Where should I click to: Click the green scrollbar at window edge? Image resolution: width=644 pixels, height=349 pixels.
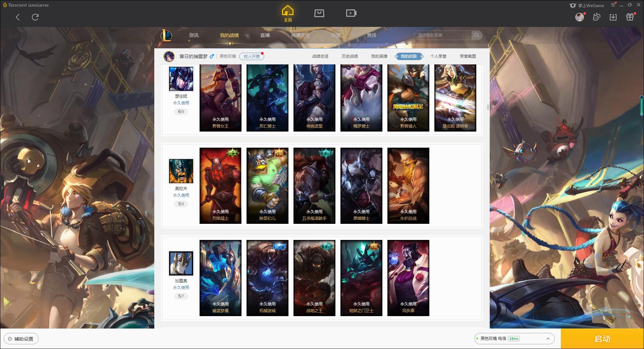[642, 106]
